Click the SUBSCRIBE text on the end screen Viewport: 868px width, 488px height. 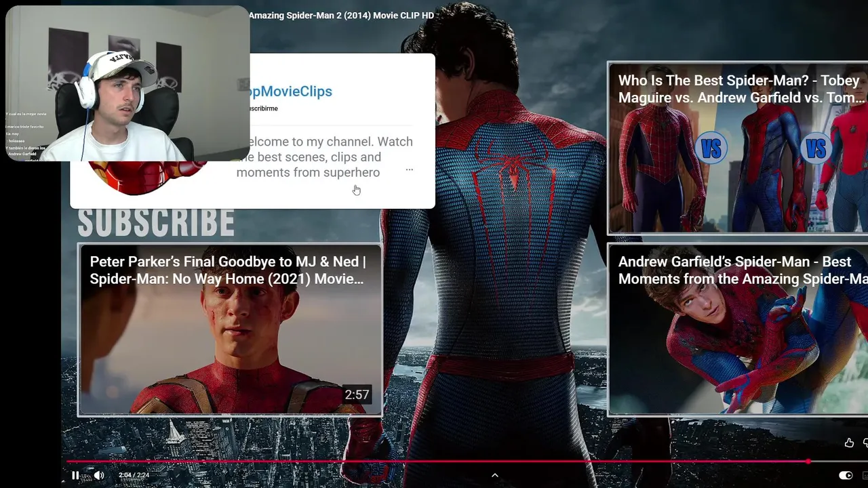point(156,222)
